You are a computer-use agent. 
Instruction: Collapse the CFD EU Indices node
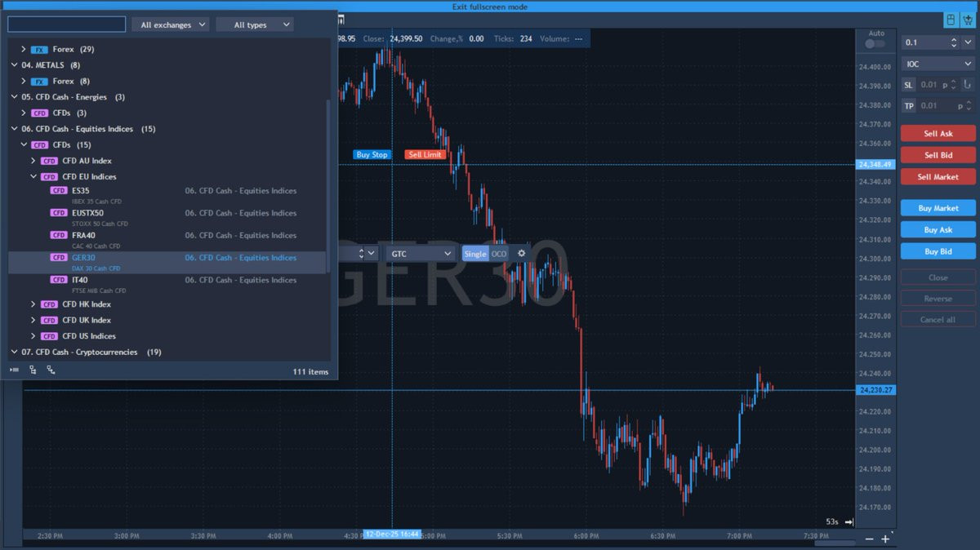pyautogui.click(x=33, y=177)
